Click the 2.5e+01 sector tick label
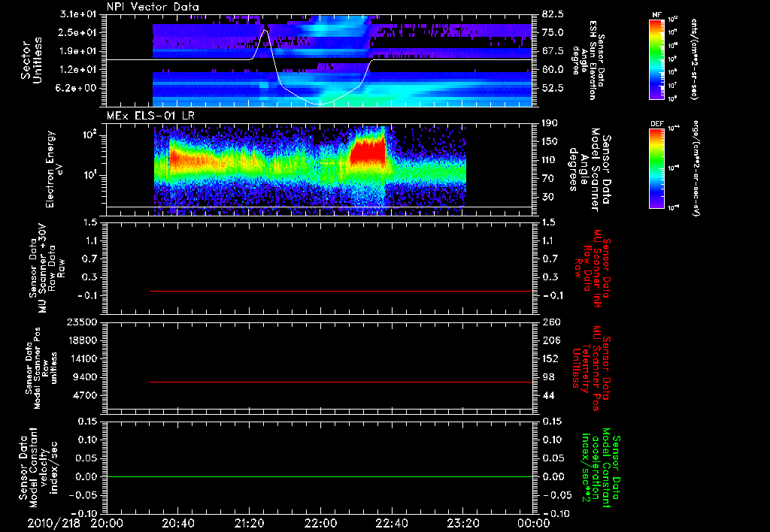The width and height of the screenshot is (770, 532). [x=78, y=32]
